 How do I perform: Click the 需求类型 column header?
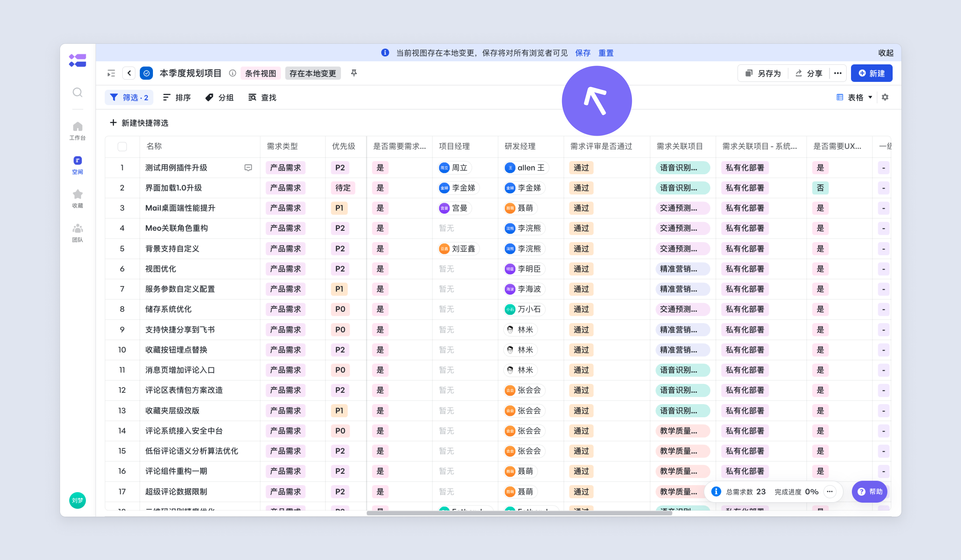[x=282, y=146]
